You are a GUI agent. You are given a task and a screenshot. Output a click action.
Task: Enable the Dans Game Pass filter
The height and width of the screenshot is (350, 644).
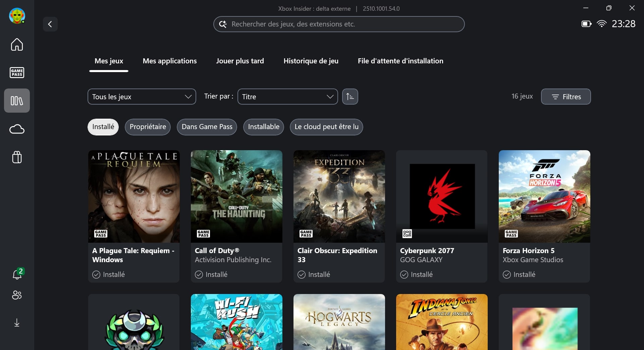pos(207,127)
